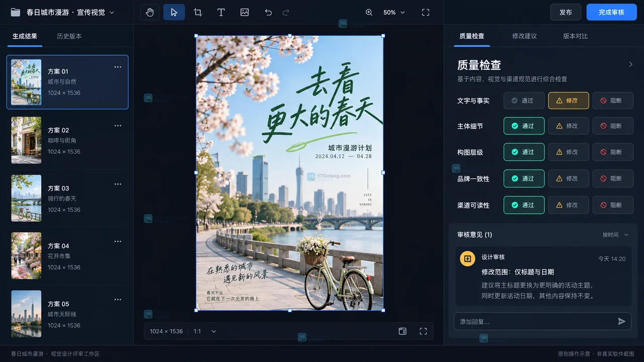Mark 主体细节 as 阻断
The width and height of the screenshot is (644, 362).
613,126
